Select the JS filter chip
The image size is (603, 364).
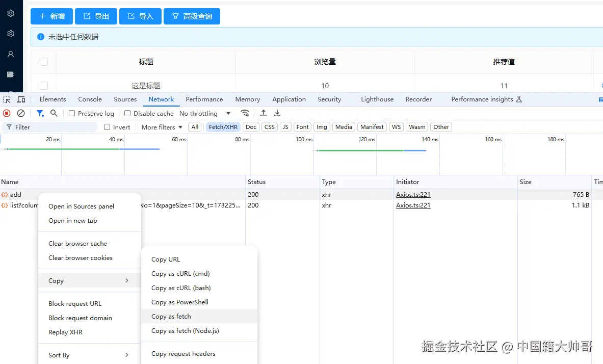(x=285, y=127)
